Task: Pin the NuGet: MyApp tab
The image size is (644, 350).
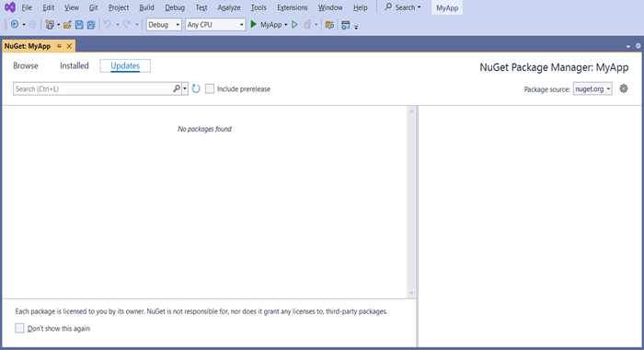Action: (59, 46)
